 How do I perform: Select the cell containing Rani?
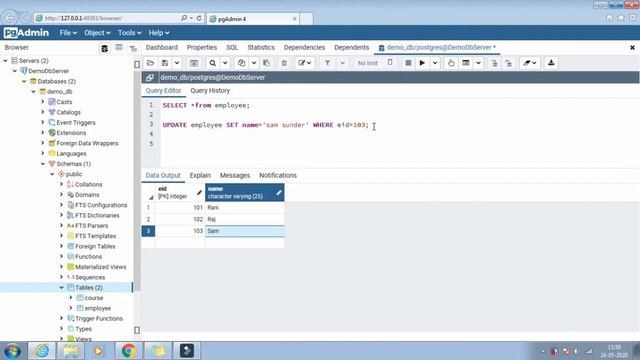pyautogui.click(x=244, y=207)
